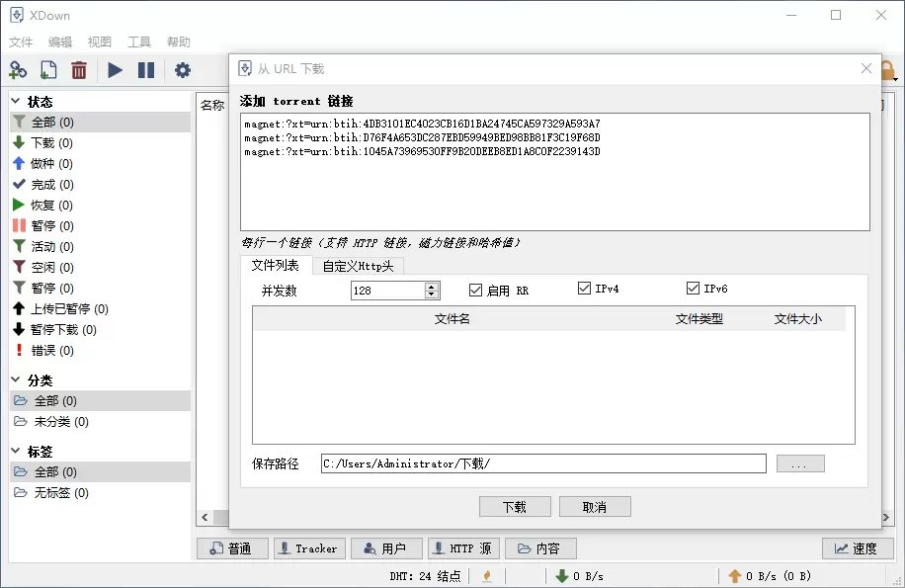Click the scroll left arrow in main list
Viewport: 905px width, 588px height.
tap(205, 518)
